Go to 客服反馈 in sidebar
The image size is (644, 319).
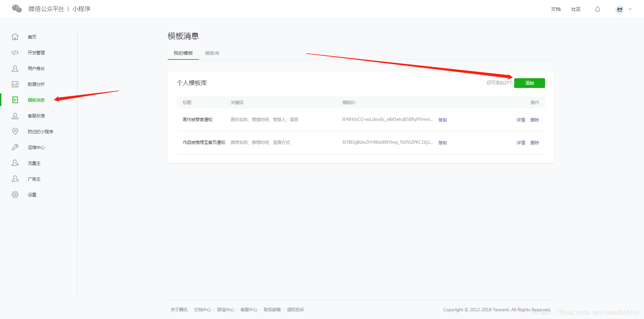36,116
